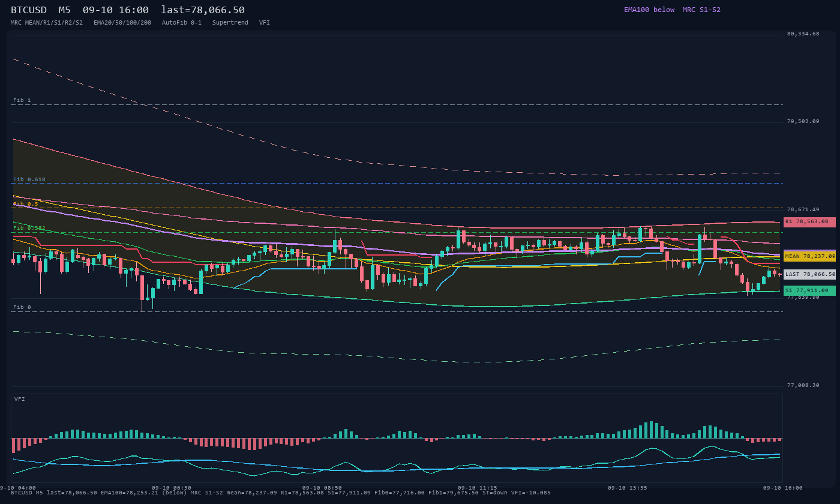Click the M5 timeframe label
The height and width of the screenshot is (504, 840).
click(x=64, y=10)
